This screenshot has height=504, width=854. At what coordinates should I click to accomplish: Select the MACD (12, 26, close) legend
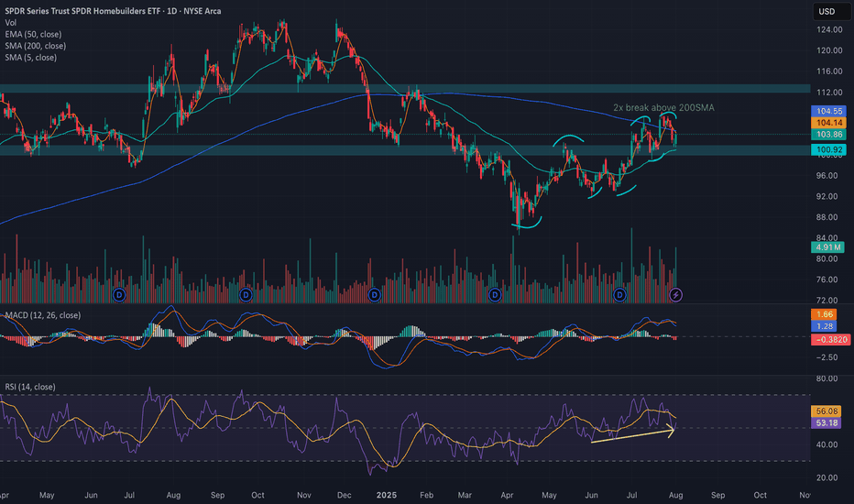[42, 315]
